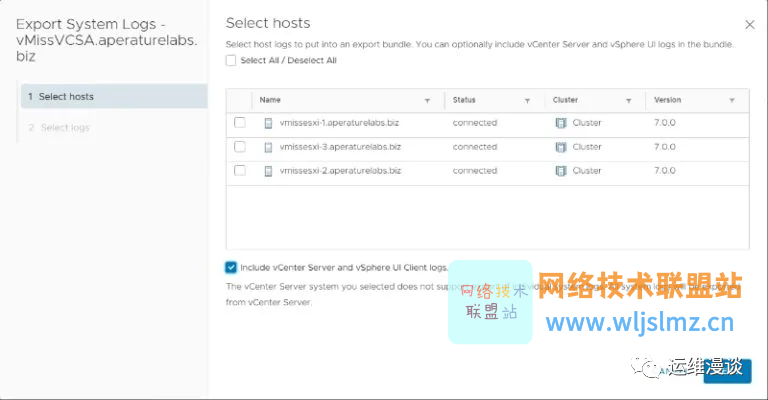Click the Cluster label in vmissesxi-3 row
Viewport: 768px width, 400px height.
click(x=587, y=147)
